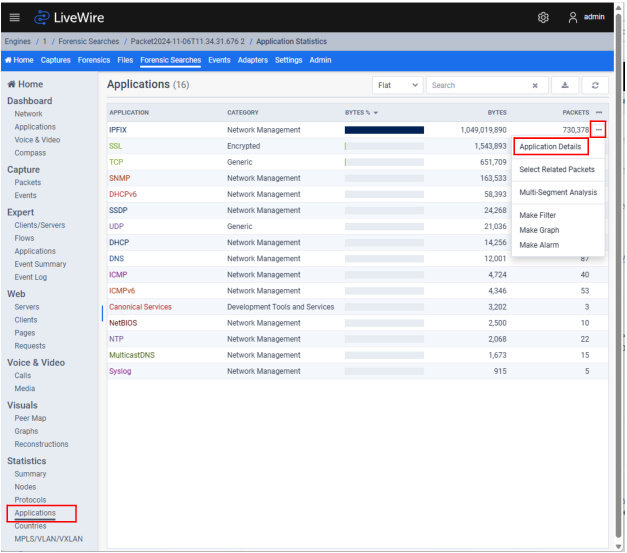Open Nodes under Statistics
This screenshot has width=627, height=553.
coord(25,487)
